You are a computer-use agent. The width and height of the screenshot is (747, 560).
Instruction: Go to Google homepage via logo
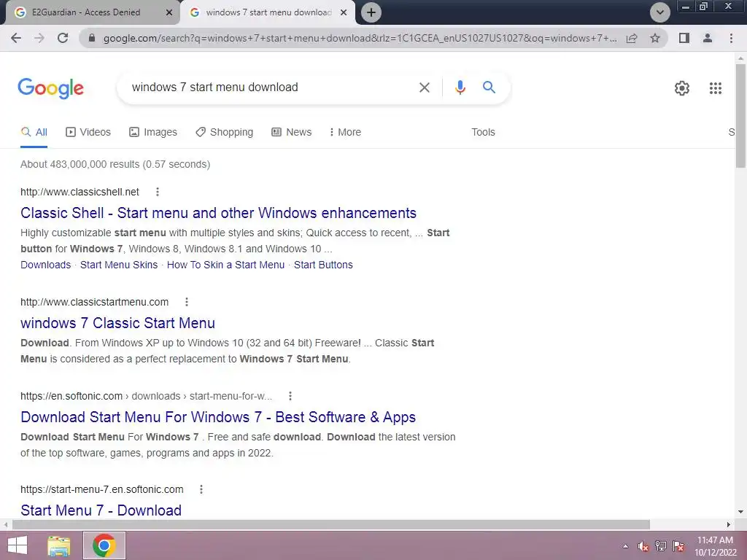pos(50,88)
